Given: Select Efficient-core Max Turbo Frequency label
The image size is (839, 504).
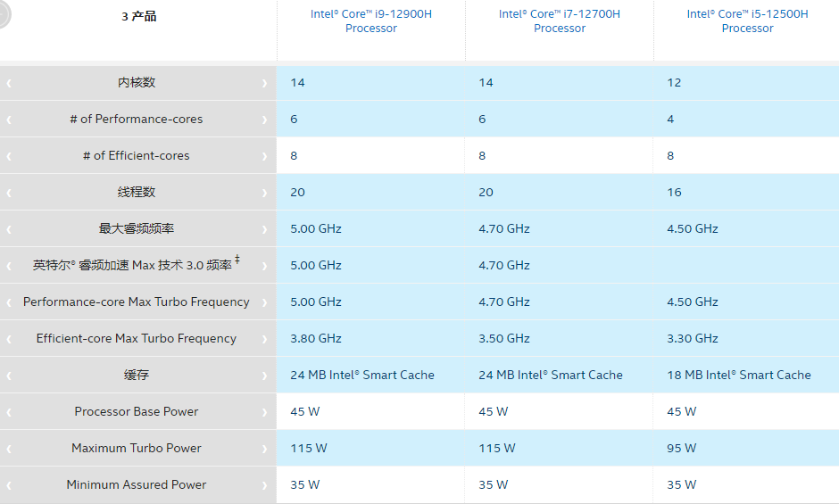Looking at the screenshot, I should 137,338.
